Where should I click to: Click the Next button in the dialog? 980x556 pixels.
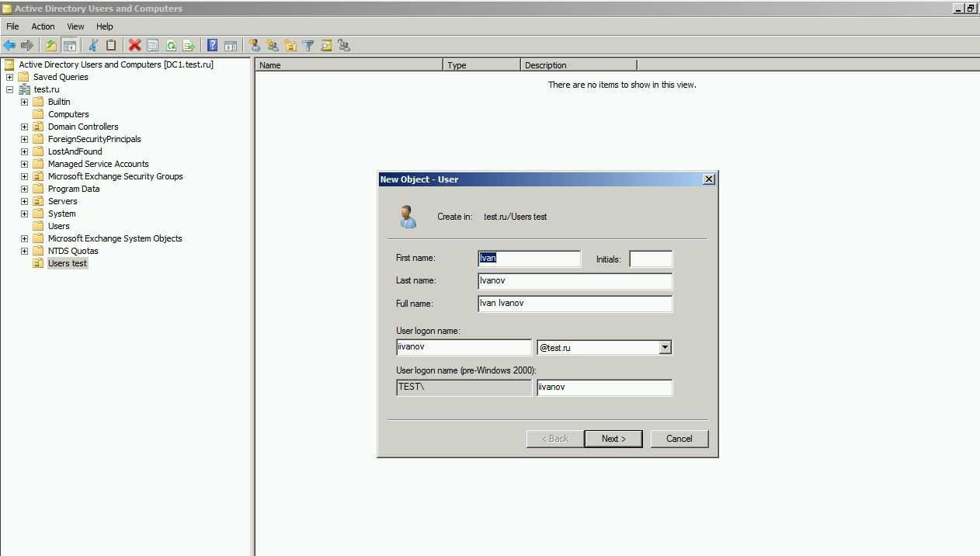(613, 439)
